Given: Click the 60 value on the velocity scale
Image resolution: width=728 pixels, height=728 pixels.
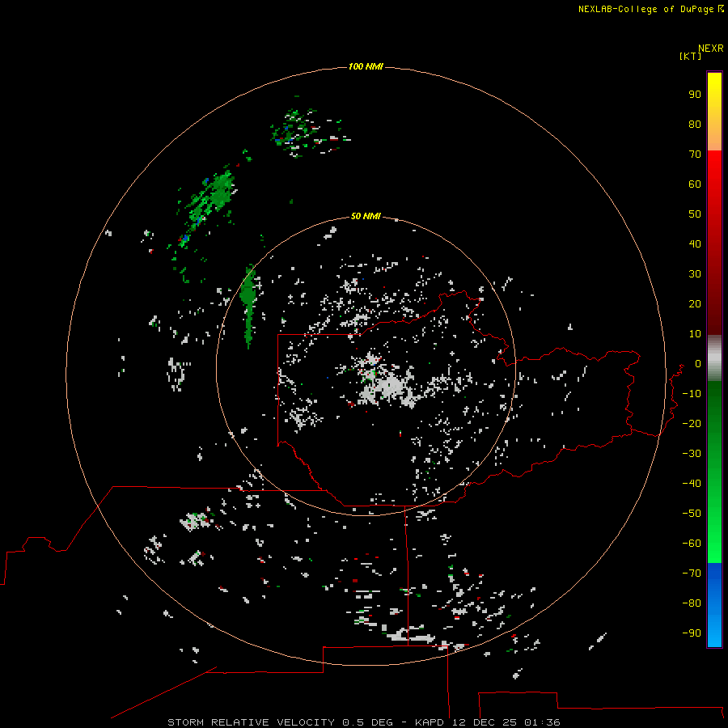Looking at the screenshot, I should click(x=695, y=184).
